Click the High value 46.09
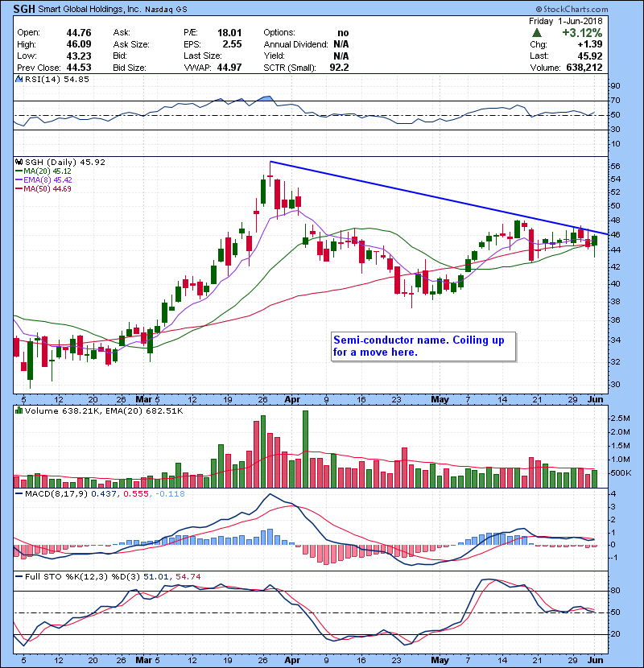The height and width of the screenshot is (668, 644). (x=79, y=44)
